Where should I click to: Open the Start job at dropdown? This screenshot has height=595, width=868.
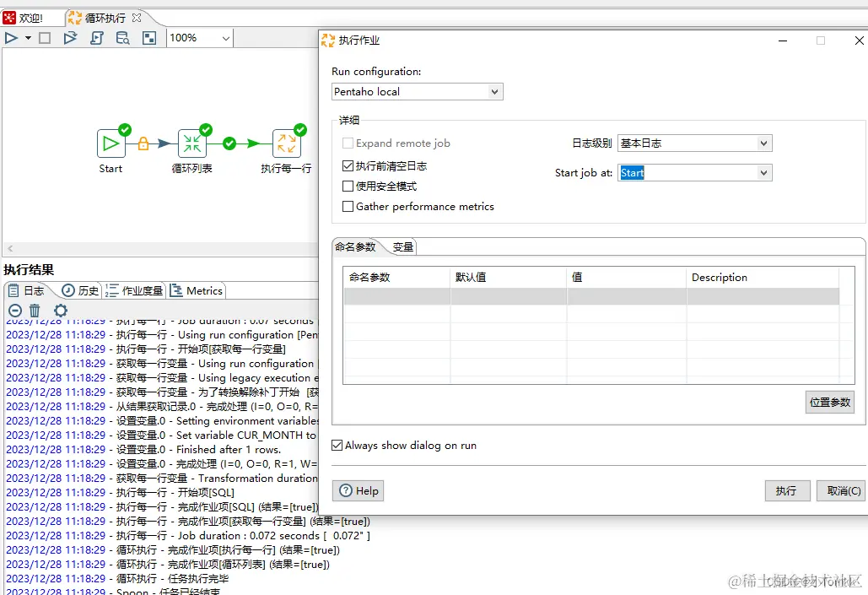pos(694,173)
